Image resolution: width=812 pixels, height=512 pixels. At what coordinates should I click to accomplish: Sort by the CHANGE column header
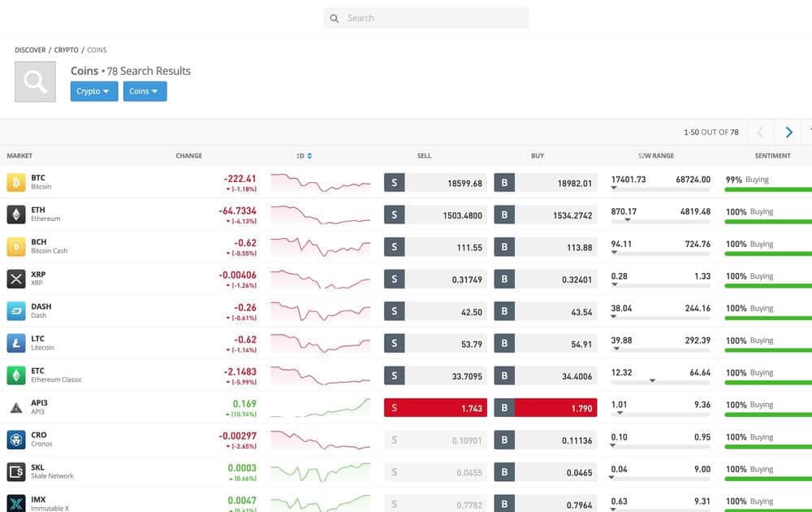(188, 155)
